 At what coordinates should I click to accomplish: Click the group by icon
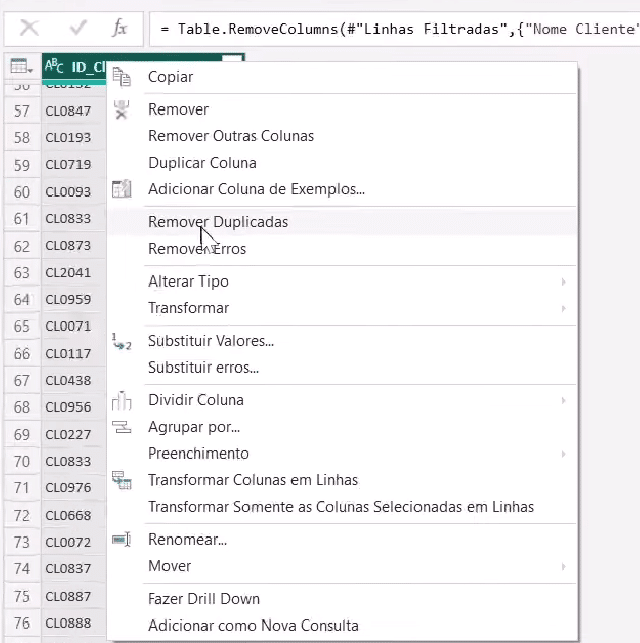[x=122, y=427]
